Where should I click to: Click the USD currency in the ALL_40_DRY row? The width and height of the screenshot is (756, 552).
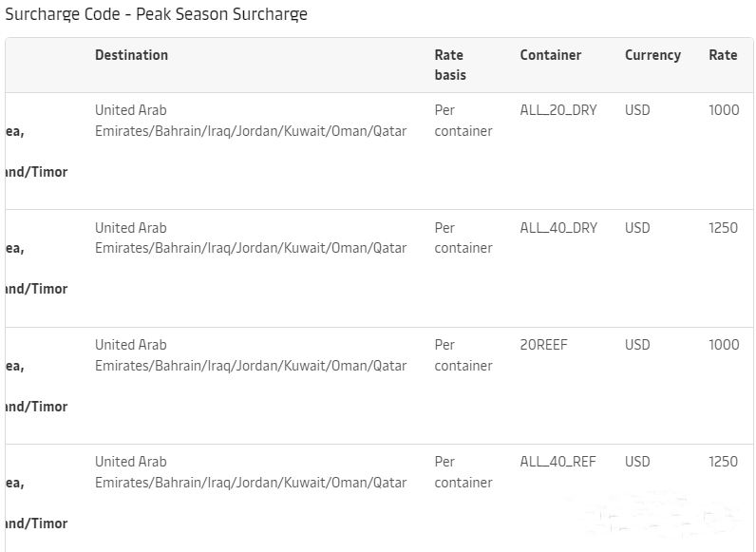point(637,228)
